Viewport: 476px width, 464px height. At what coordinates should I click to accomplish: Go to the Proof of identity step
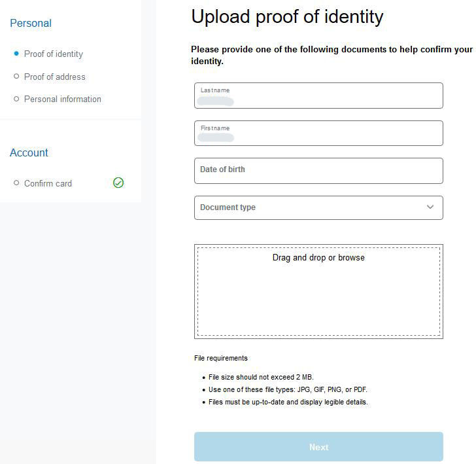pos(54,54)
